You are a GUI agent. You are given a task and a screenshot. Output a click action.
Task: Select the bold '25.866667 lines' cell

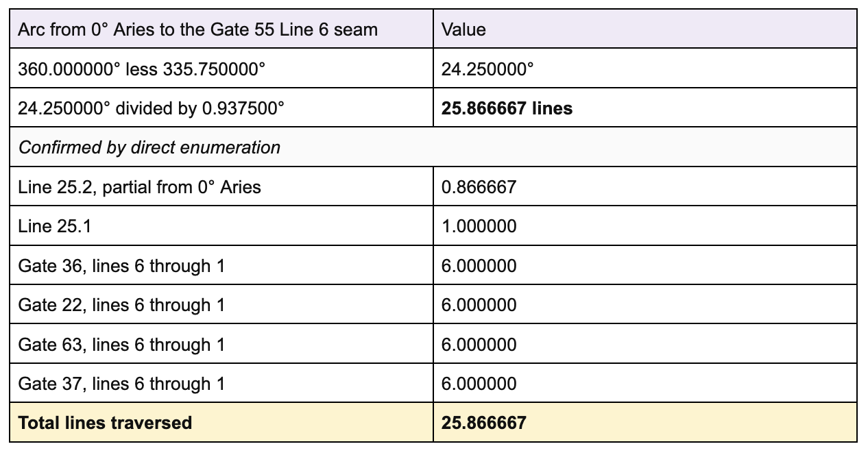click(645, 108)
